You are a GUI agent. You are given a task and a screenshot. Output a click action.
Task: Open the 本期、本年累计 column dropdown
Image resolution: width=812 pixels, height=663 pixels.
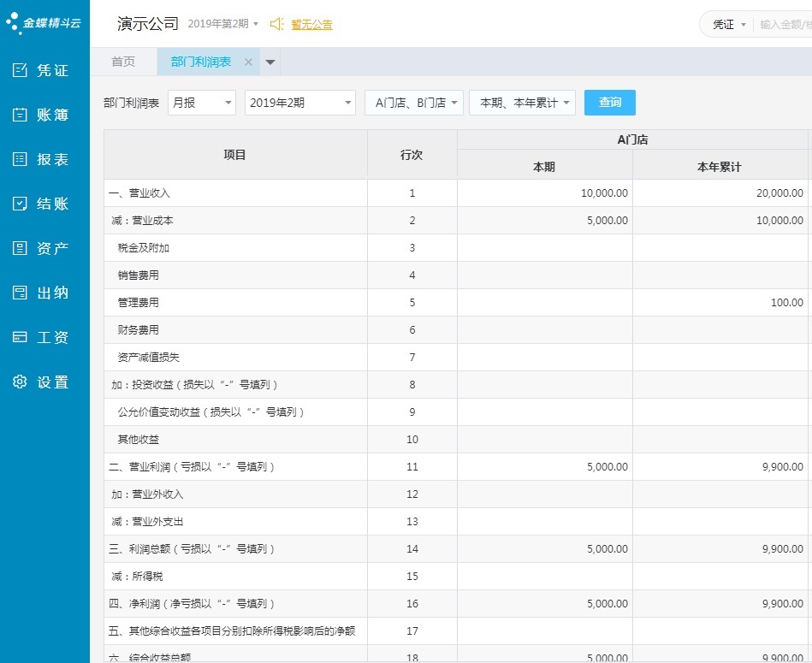522,103
